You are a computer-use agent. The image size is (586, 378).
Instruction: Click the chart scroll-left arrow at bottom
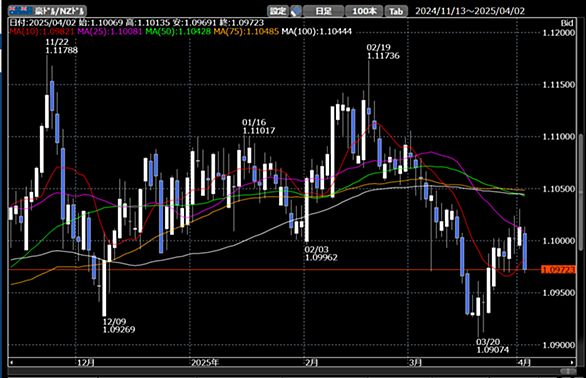pyautogui.click(x=12, y=362)
